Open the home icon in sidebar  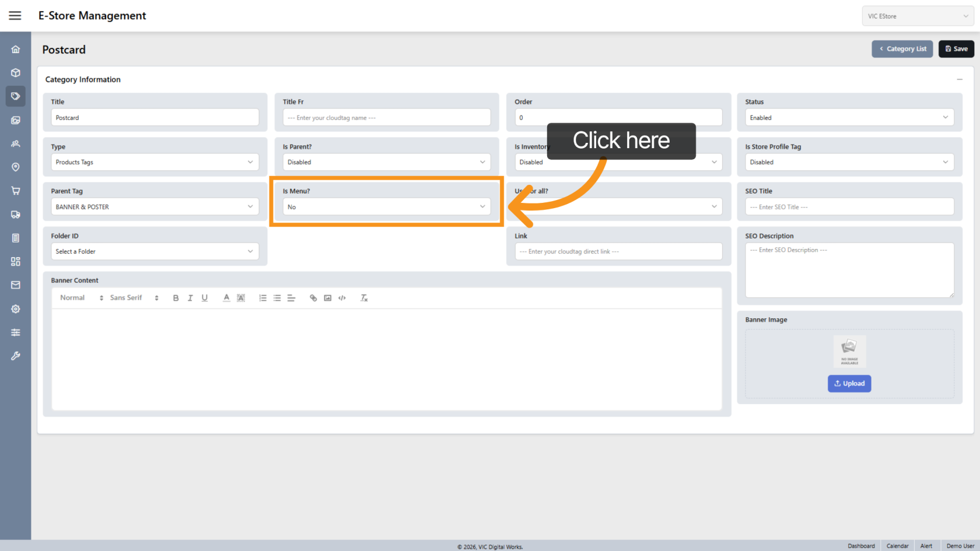pos(16,50)
